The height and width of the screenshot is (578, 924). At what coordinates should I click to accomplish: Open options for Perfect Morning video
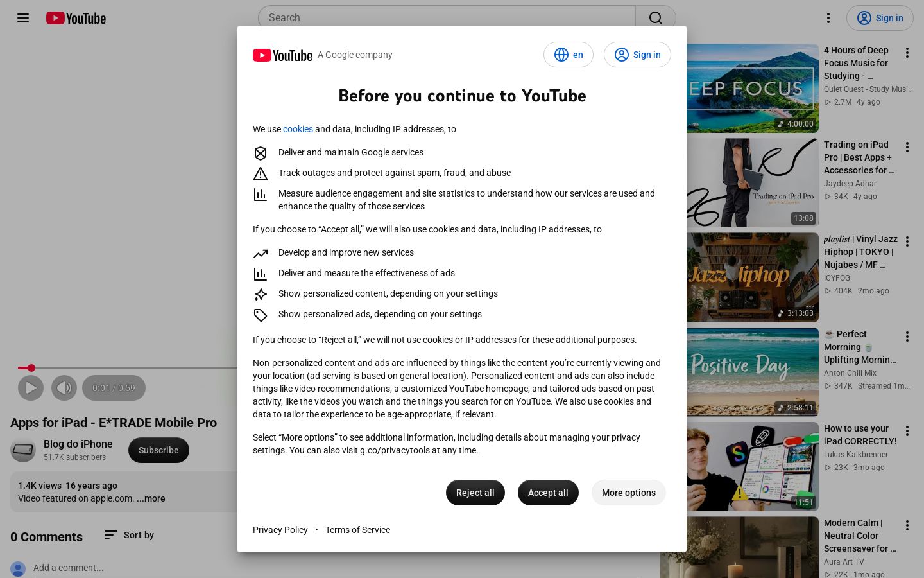[907, 337]
